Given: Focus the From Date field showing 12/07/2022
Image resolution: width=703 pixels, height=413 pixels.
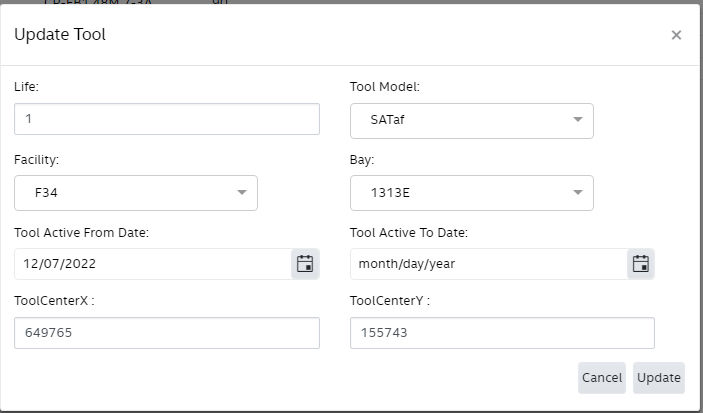Looking at the screenshot, I should click(152, 264).
